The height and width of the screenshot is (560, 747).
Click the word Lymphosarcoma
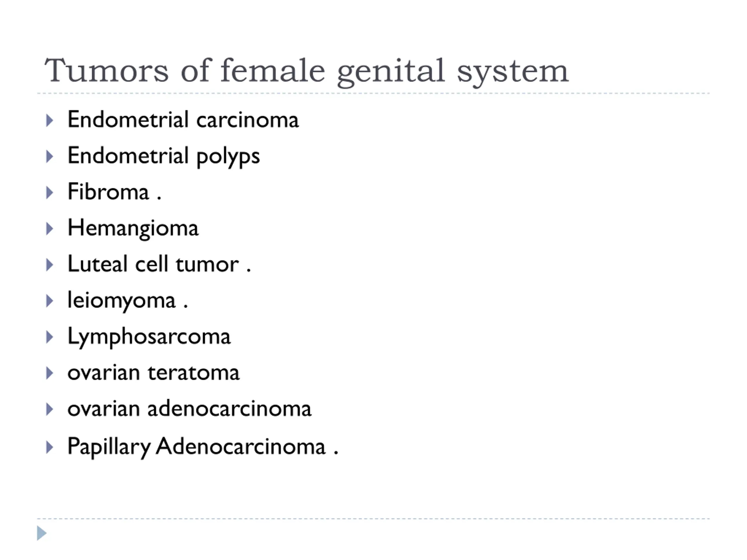click(149, 337)
